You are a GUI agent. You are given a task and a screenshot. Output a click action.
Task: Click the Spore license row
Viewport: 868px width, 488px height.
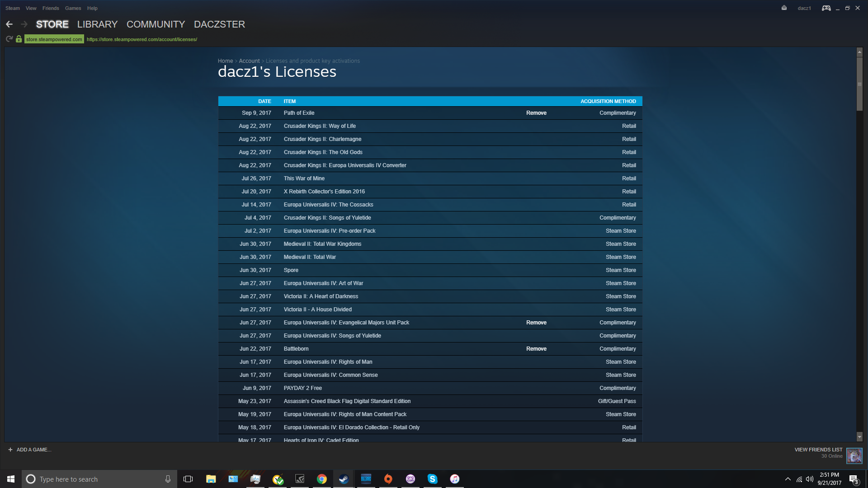point(430,270)
